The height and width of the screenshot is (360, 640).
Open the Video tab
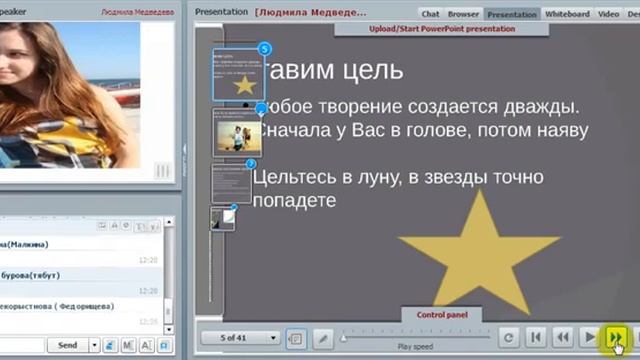608,14
